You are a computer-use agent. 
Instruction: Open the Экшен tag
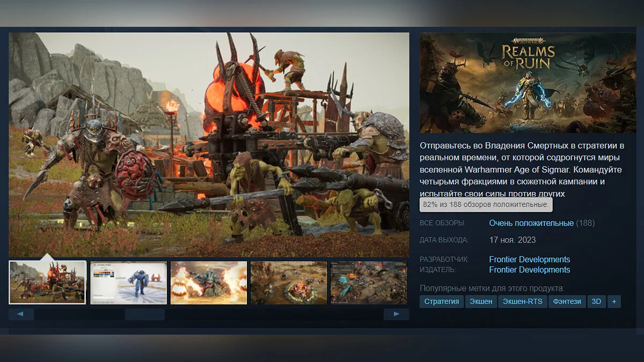click(x=481, y=301)
